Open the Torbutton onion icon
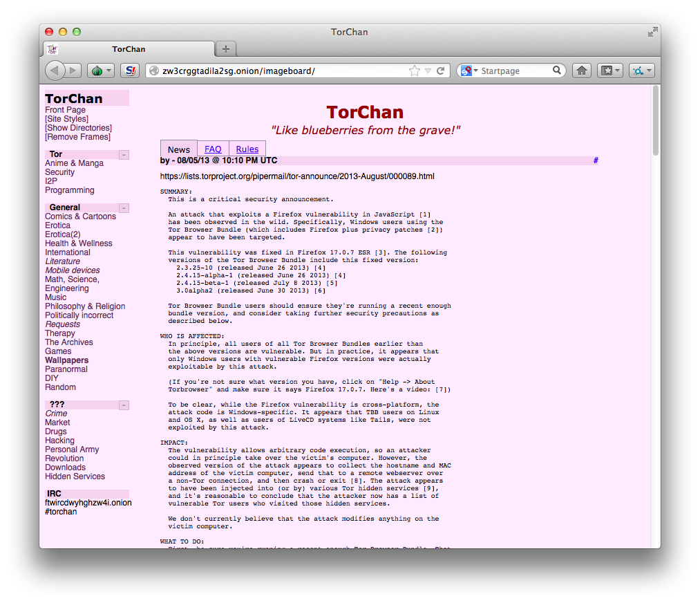 click(97, 71)
